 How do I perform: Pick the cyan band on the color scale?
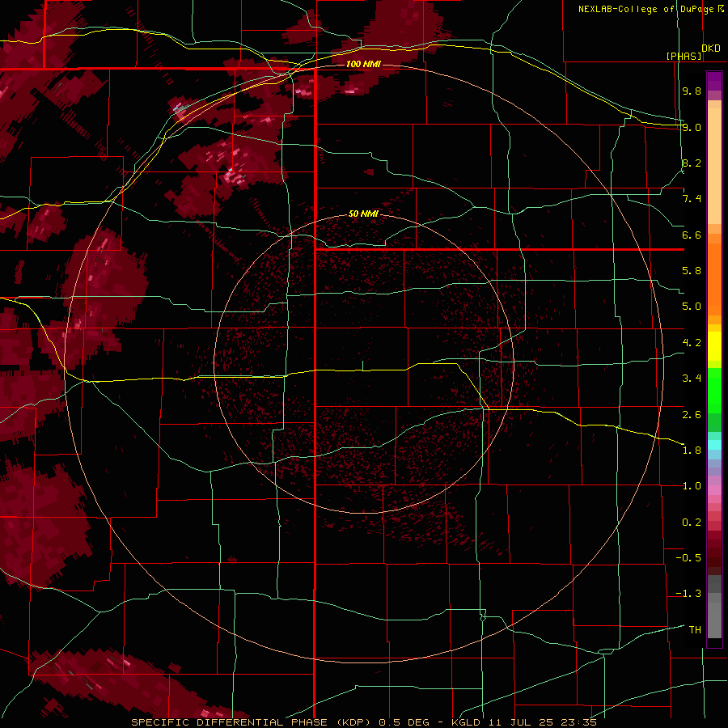point(714,445)
